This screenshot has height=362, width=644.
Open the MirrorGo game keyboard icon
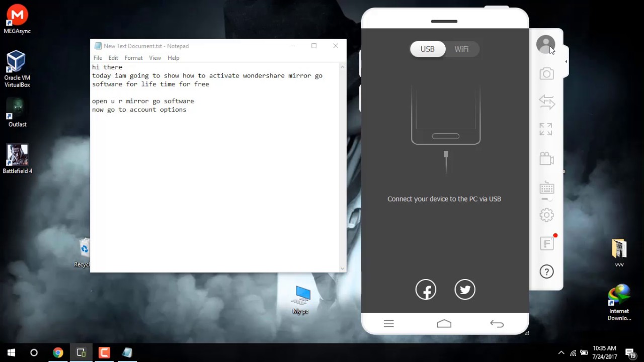(x=546, y=188)
